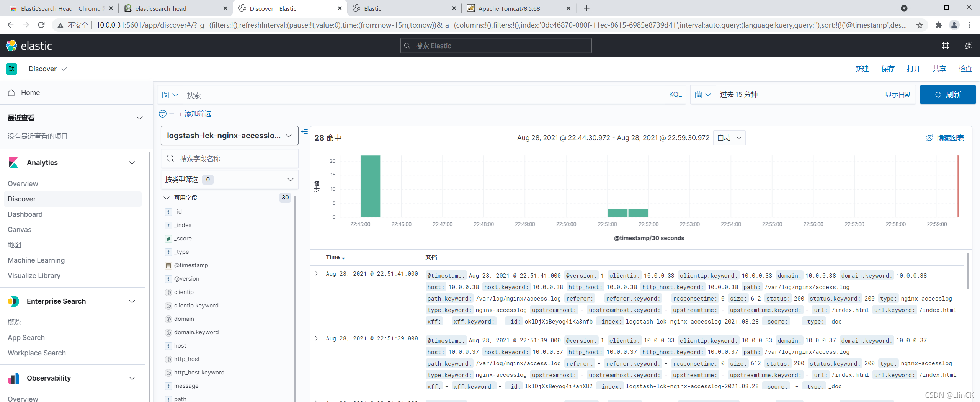980x402 pixels.
Task: Toggle sort on Time column header
Action: [x=335, y=257]
